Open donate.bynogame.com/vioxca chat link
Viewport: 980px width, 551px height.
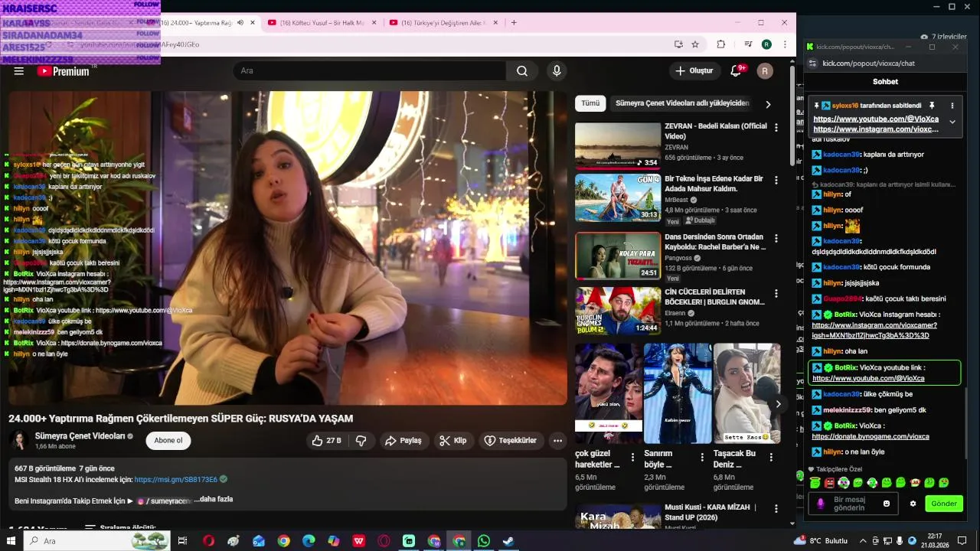coord(871,436)
